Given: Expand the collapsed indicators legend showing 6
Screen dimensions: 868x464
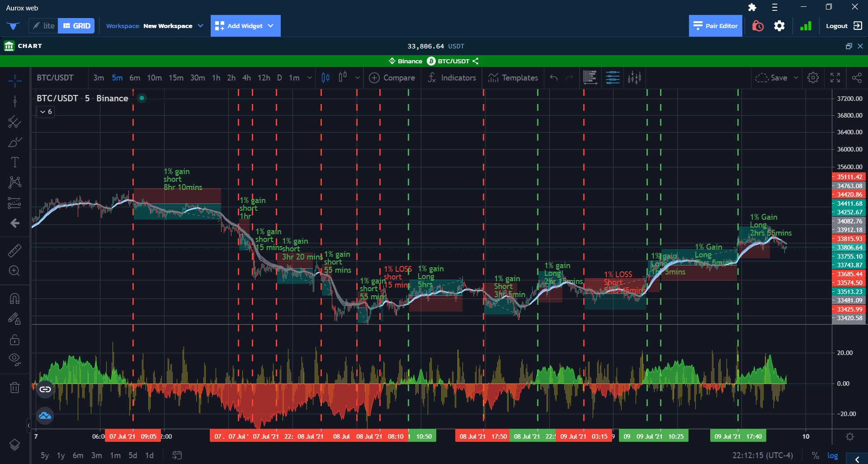Looking at the screenshot, I should click(x=46, y=112).
